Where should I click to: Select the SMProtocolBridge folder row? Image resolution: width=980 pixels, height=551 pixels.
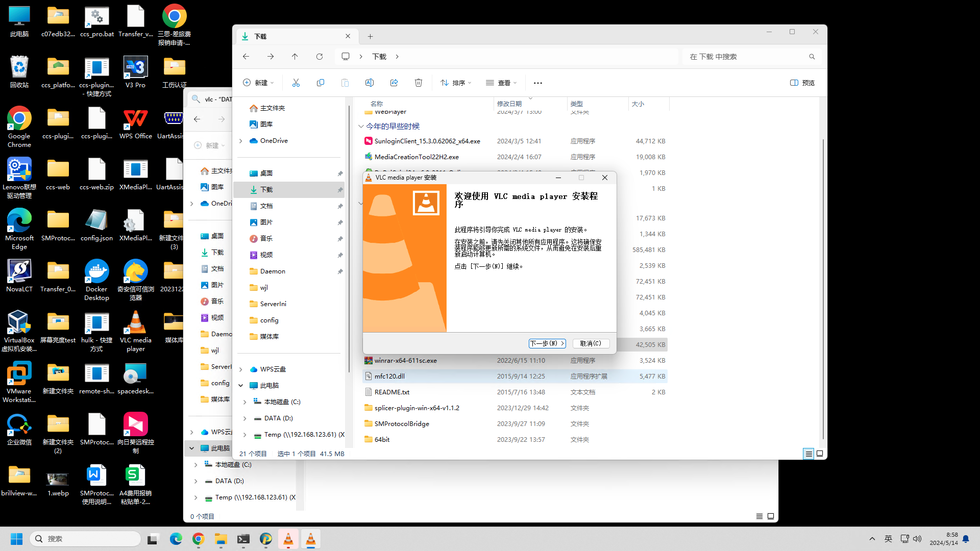coord(515,424)
